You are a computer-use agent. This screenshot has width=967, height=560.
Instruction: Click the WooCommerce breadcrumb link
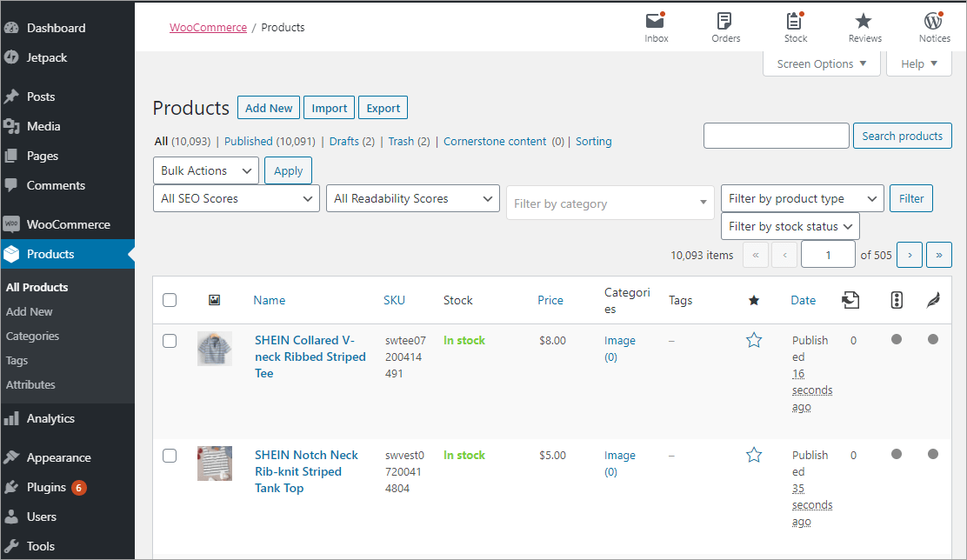(208, 27)
